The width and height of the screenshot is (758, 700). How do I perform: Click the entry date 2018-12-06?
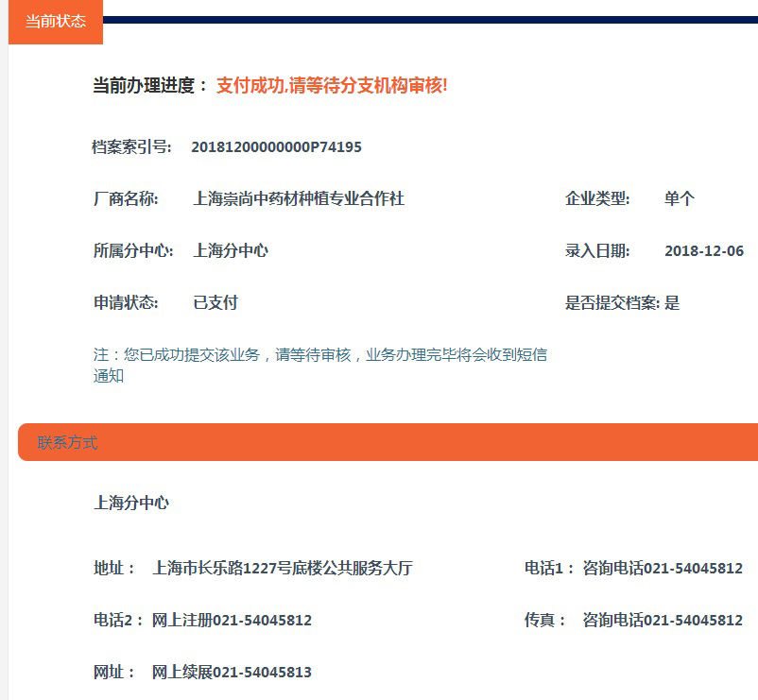704,250
